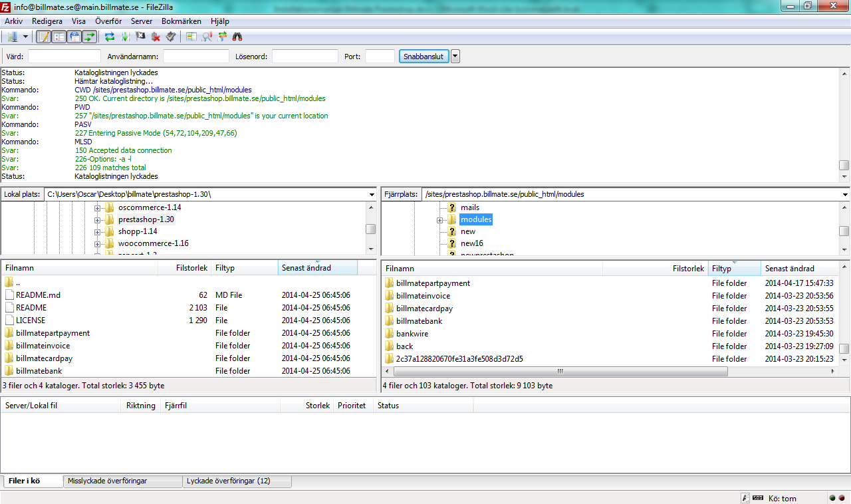851x504 pixels.
Task: Select the remote mails folder in tree
Action: click(x=470, y=207)
